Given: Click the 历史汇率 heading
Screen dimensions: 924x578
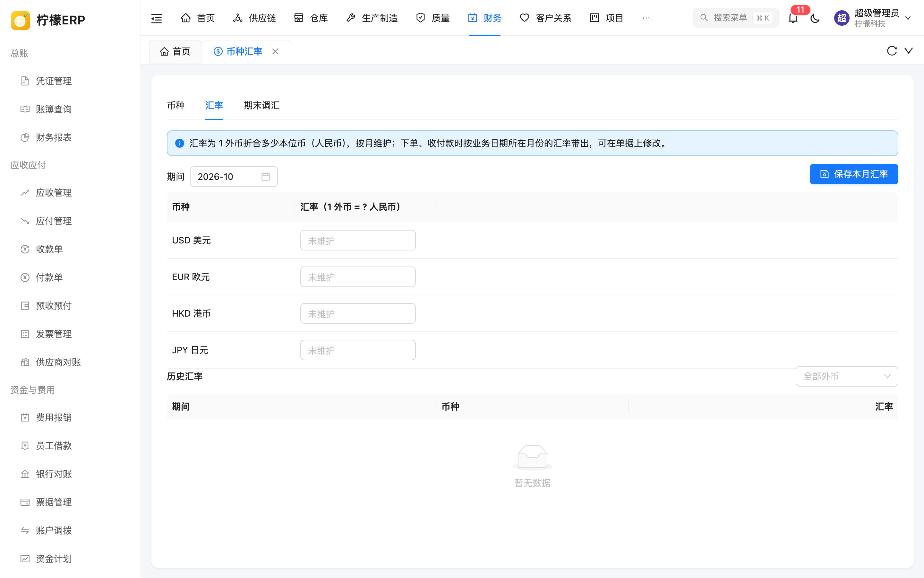Looking at the screenshot, I should [x=185, y=377].
